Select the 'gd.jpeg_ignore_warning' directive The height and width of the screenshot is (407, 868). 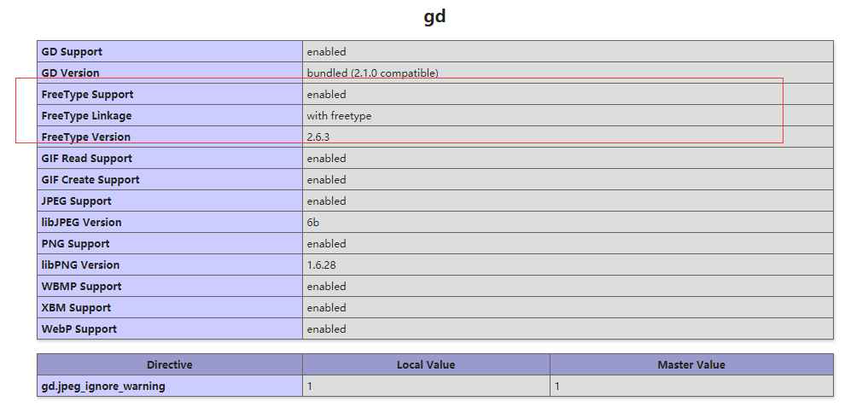(x=103, y=386)
